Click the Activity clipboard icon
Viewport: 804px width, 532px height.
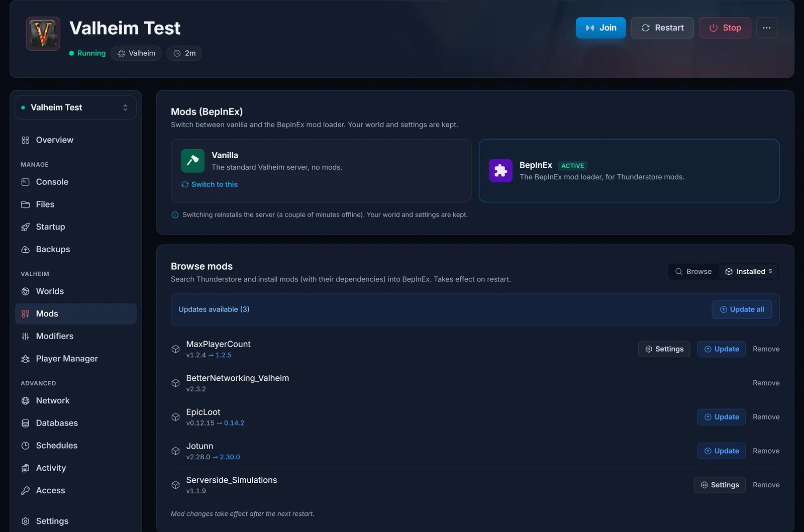26,468
